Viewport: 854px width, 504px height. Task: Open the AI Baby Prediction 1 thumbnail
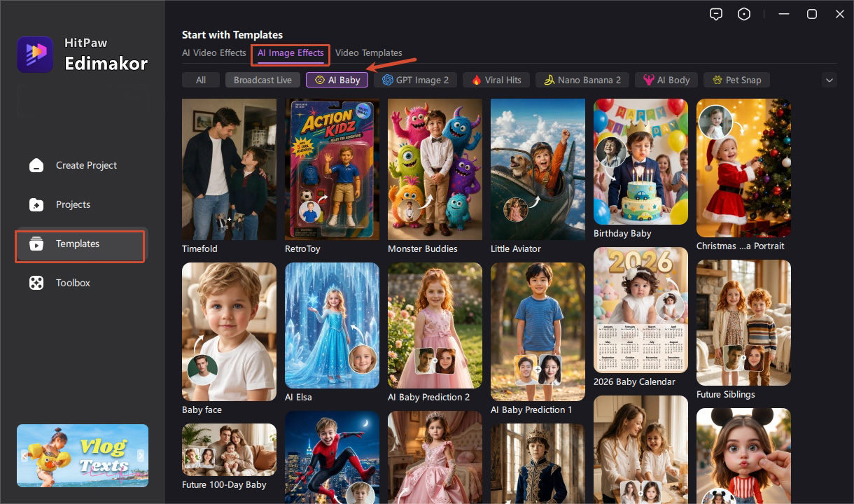(x=538, y=332)
